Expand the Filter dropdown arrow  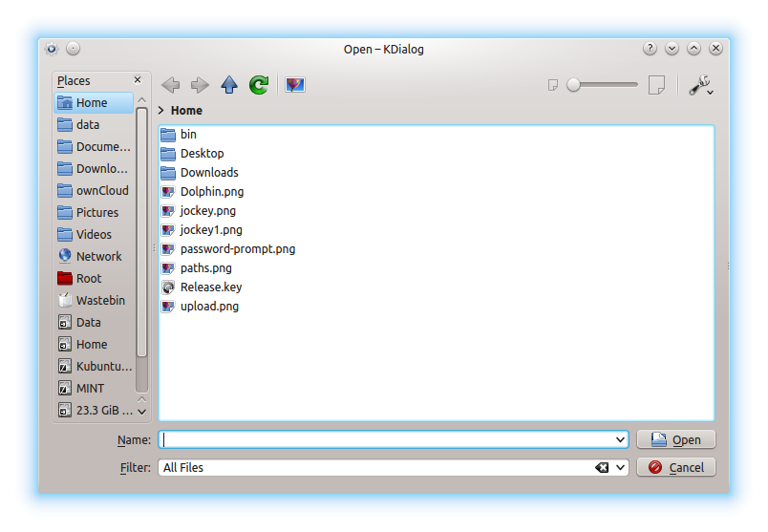tap(622, 468)
